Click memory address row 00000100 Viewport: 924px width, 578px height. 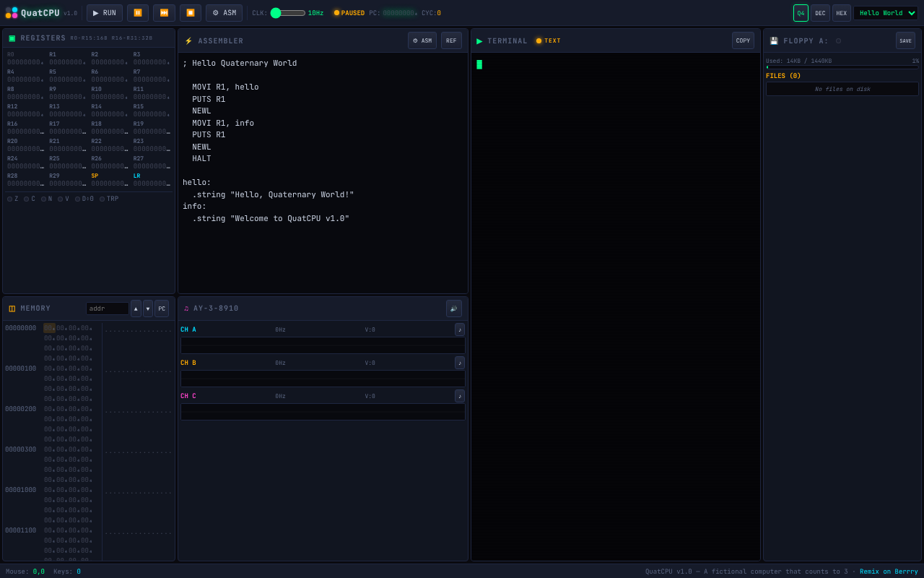(20, 368)
